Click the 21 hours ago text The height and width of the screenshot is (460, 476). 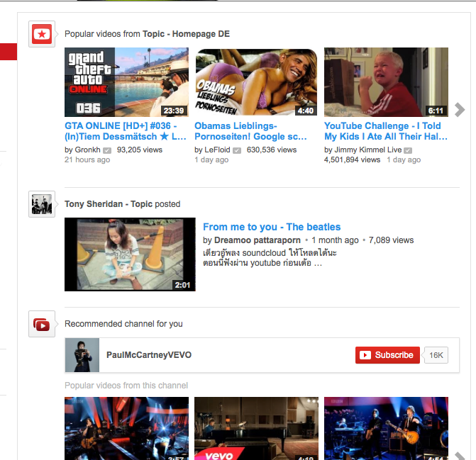[x=87, y=159]
